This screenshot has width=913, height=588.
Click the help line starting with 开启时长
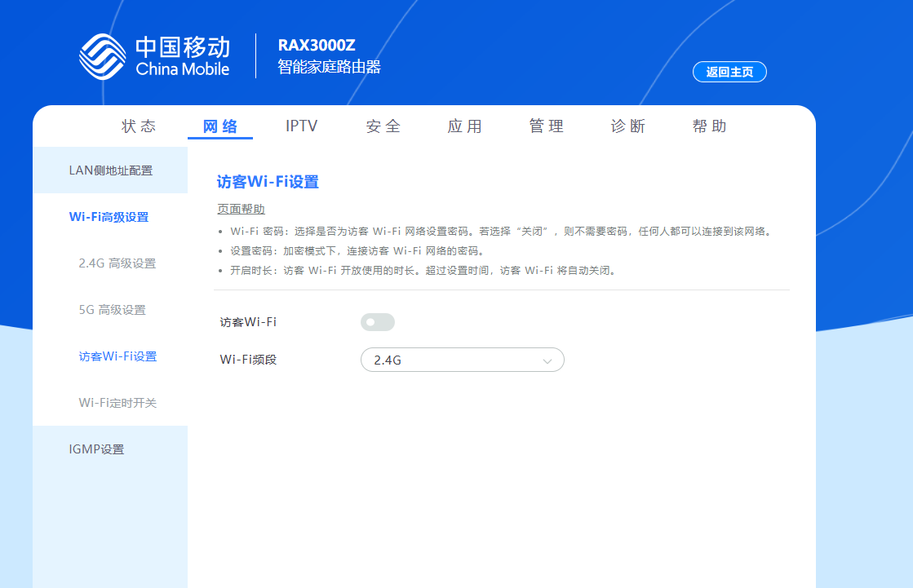pyautogui.click(x=423, y=271)
